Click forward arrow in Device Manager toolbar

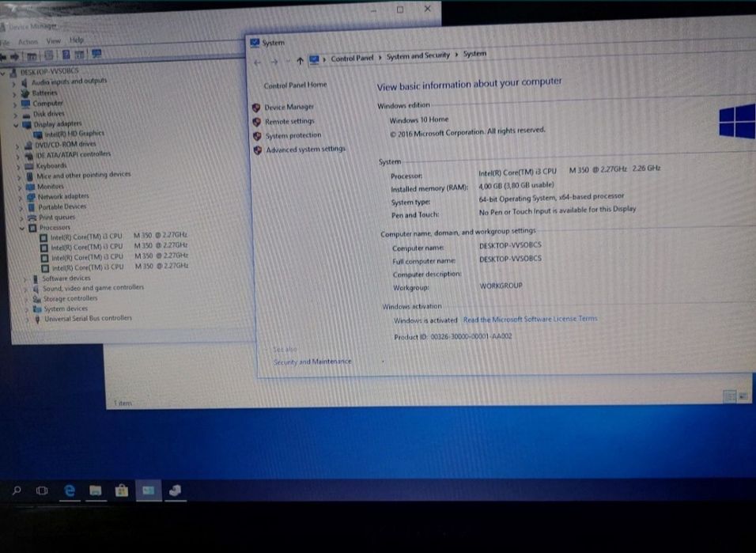(x=14, y=56)
